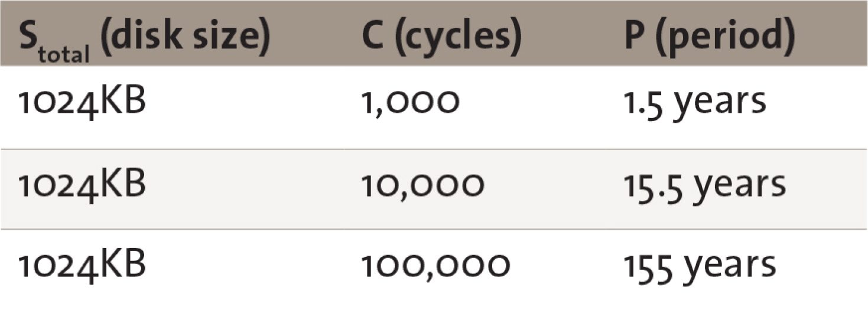Click 1024KB in the 10,000 cycles row
The image size is (868, 310).
(x=82, y=185)
